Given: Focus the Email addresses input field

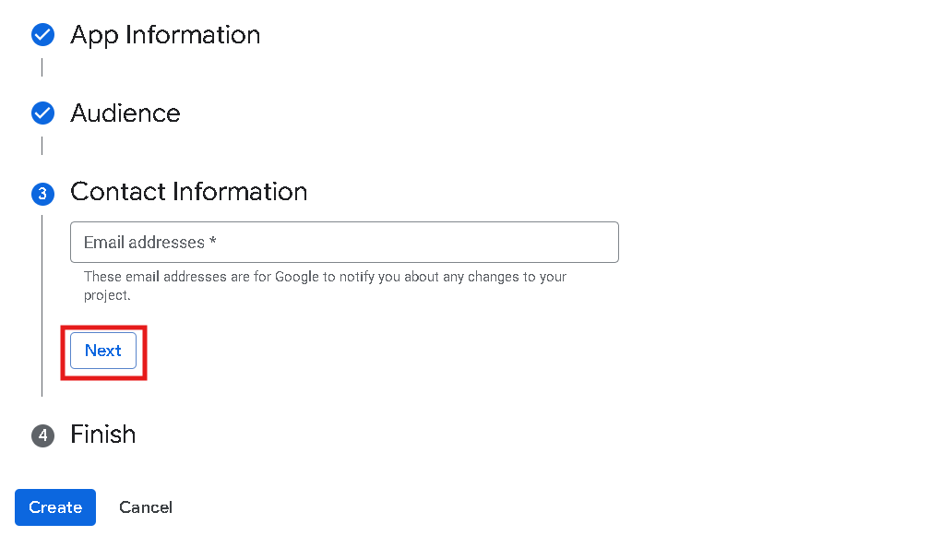Looking at the screenshot, I should [x=344, y=243].
